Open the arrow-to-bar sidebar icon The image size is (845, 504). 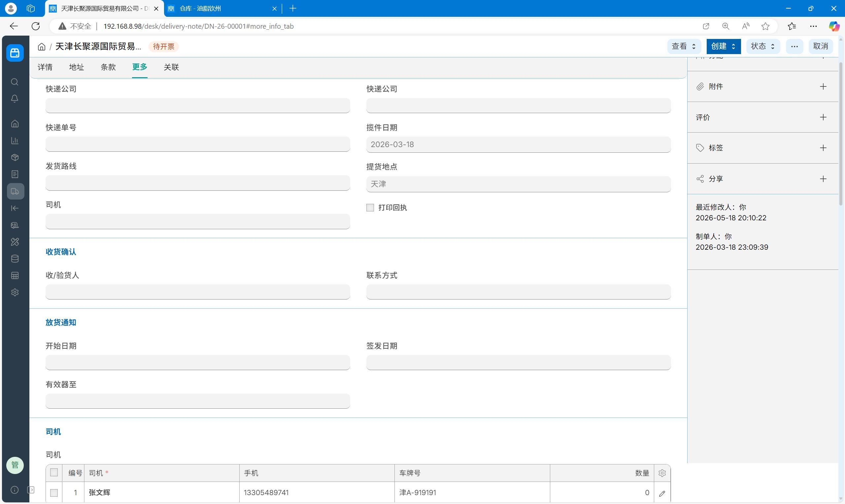point(15,208)
